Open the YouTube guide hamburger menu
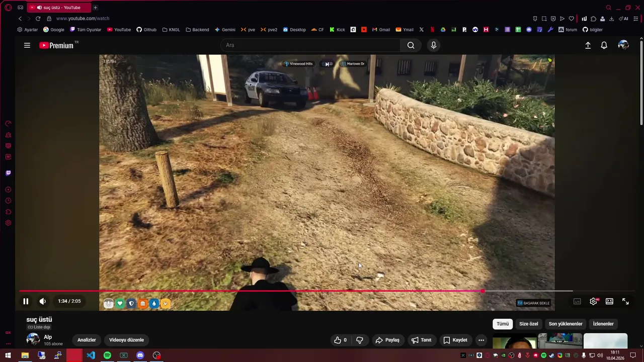This screenshot has height=362, width=644. pos(27,45)
